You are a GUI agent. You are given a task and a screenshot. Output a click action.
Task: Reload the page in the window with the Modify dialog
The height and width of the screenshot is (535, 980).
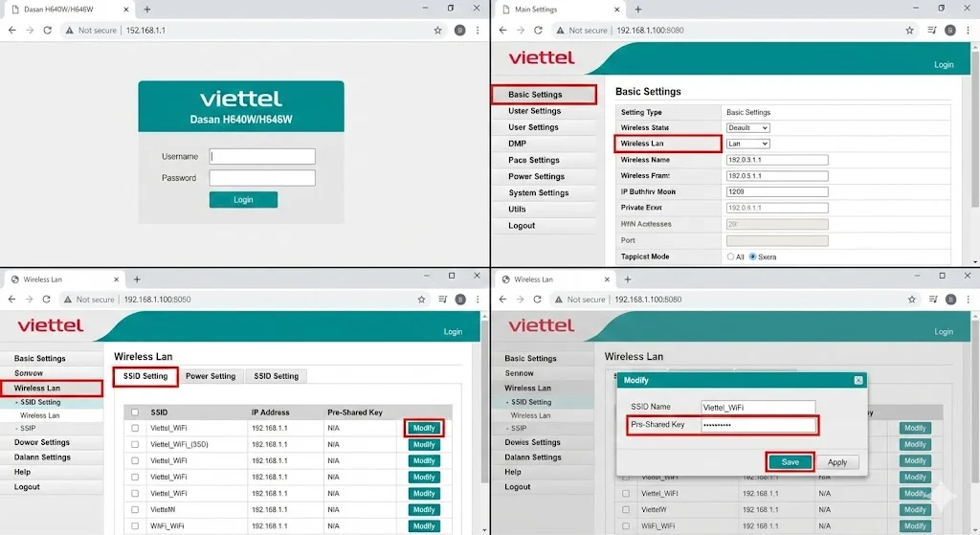[x=537, y=300]
